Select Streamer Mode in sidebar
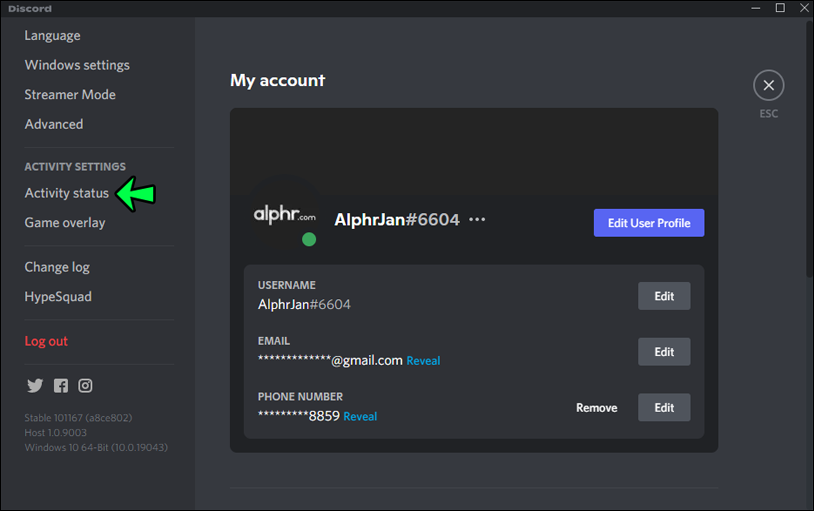Screen dimensions: 814x511 click(70, 95)
